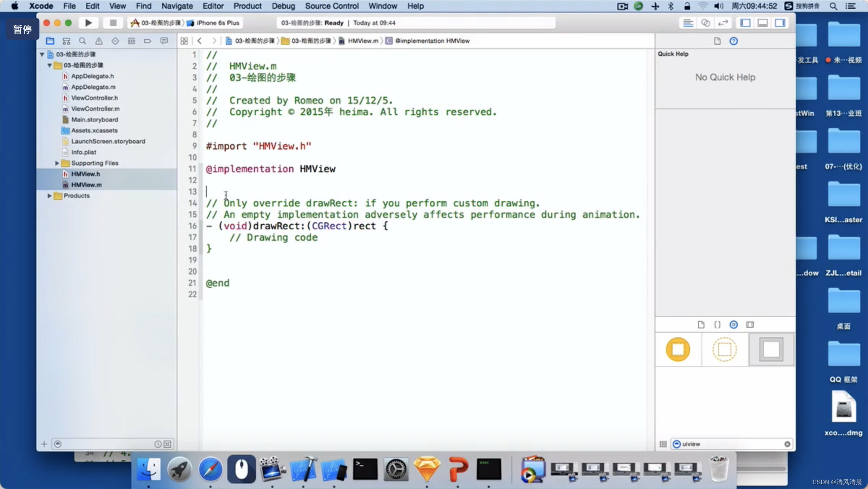The image size is (868, 489).
Task: Open the Debug menu
Action: [283, 6]
